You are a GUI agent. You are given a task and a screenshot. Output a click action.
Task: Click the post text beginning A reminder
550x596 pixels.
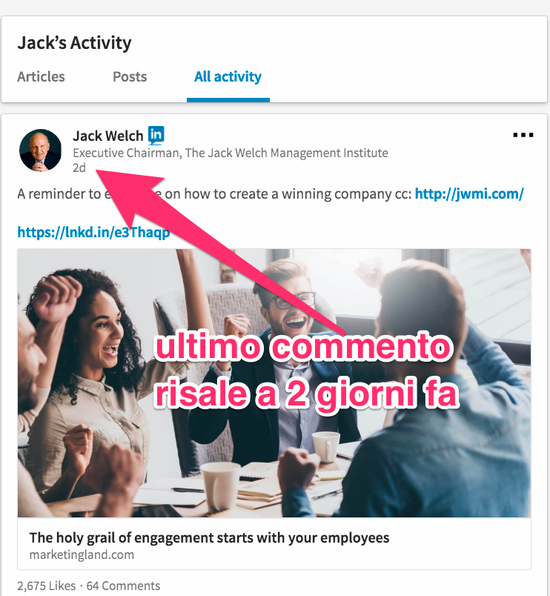click(214, 194)
